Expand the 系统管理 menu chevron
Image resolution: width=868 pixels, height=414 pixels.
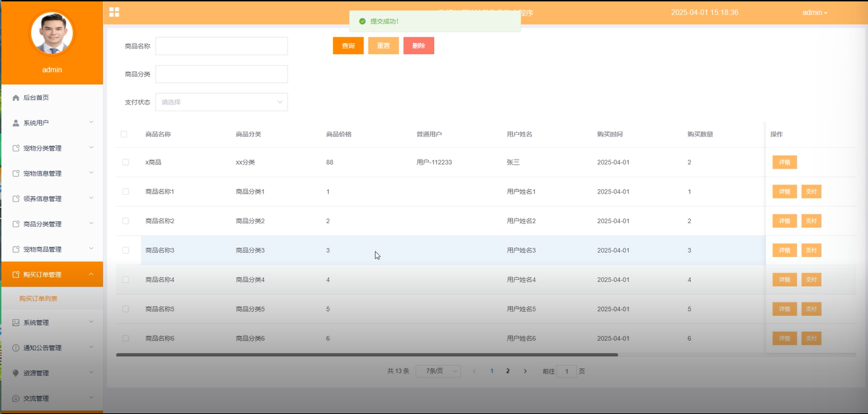point(91,322)
